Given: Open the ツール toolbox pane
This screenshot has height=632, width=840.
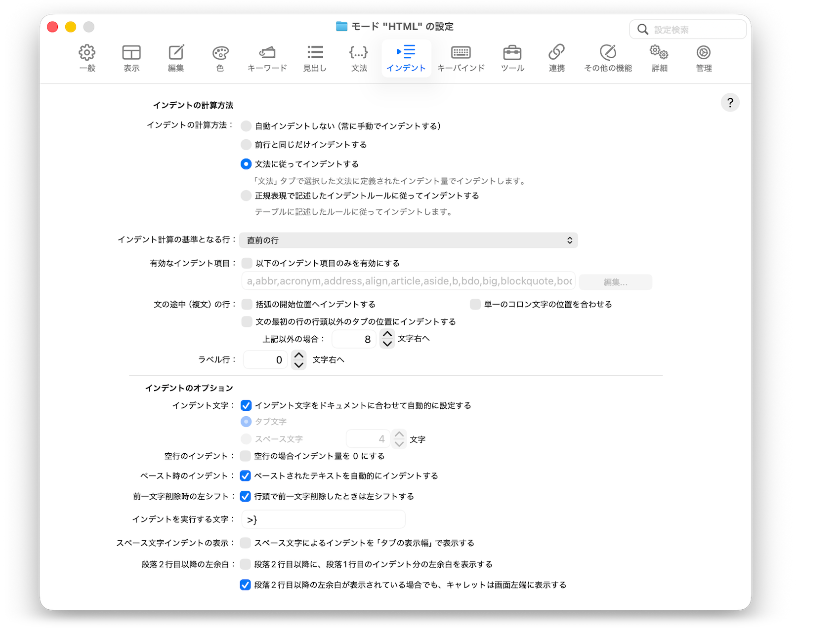Looking at the screenshot, I should 512,58.
